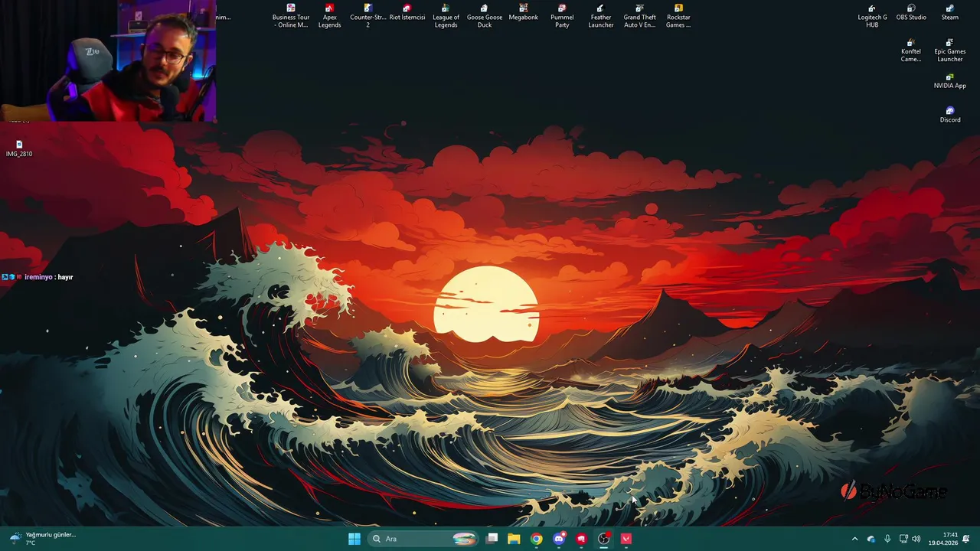980x551 pixels.
Task: Open volume control in the system tray
Action: point(916,539)
